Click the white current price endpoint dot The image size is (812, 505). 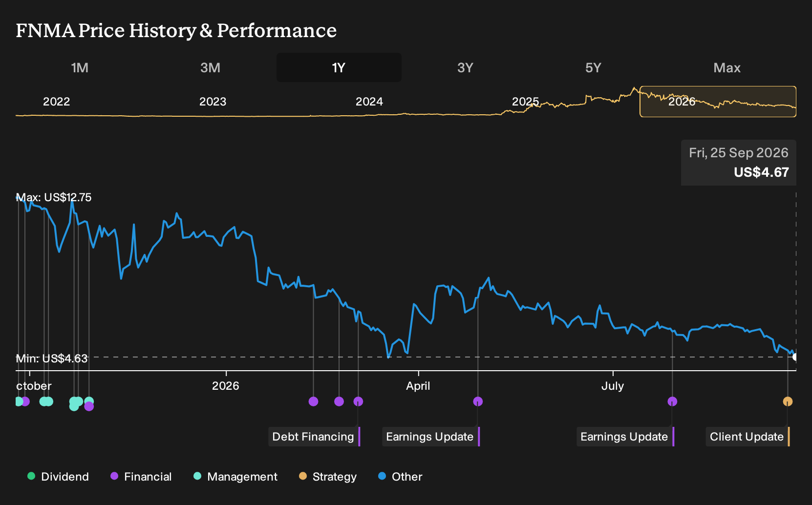click(x=795, y=357)
